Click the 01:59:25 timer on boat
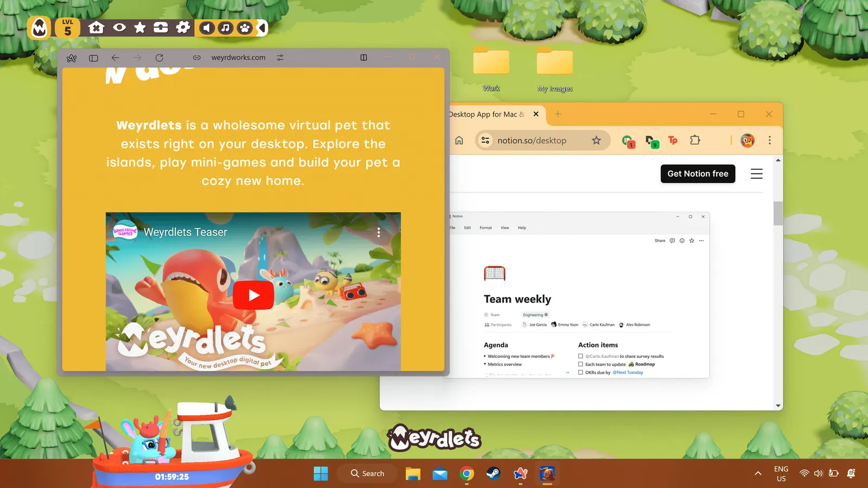The image size is (868, 488). tap(172, 477)
